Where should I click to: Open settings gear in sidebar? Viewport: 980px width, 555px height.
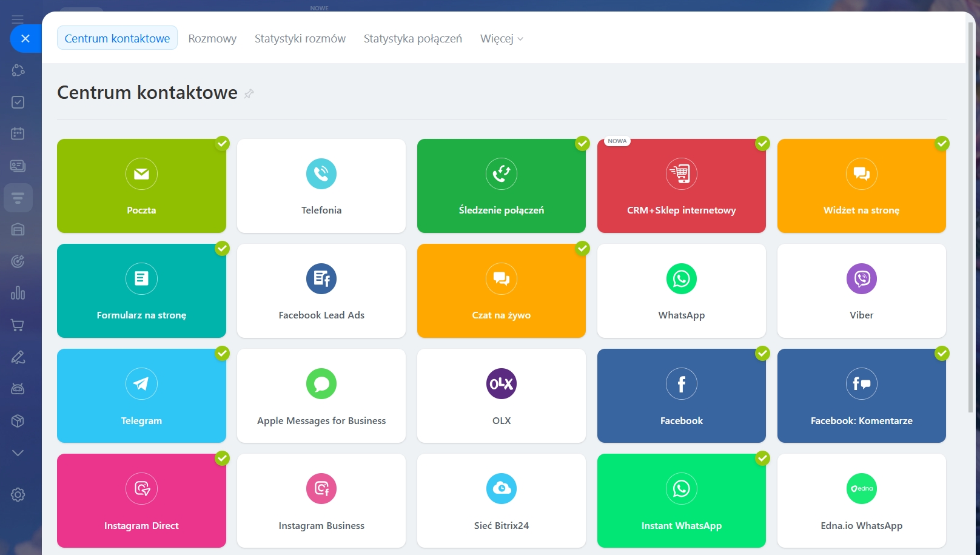coord(18,494)
